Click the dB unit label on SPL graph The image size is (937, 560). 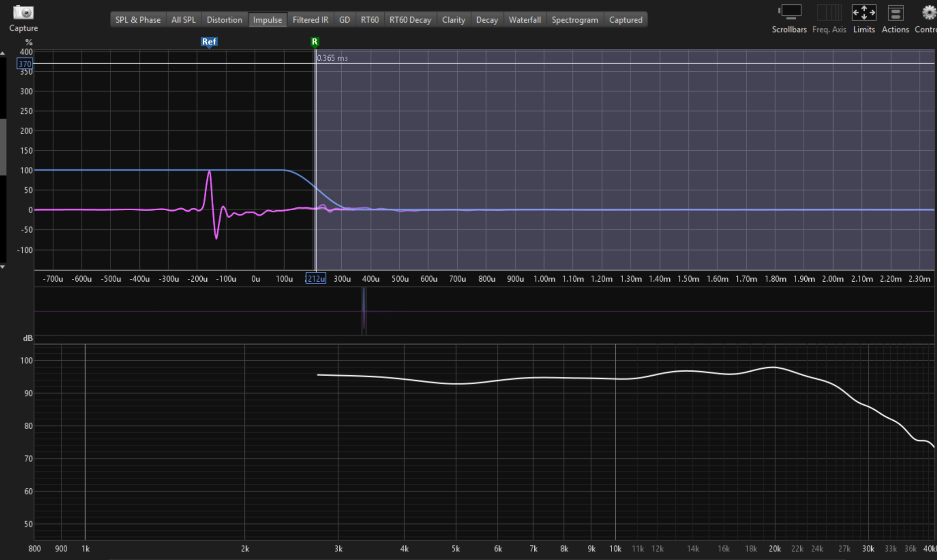28,338
